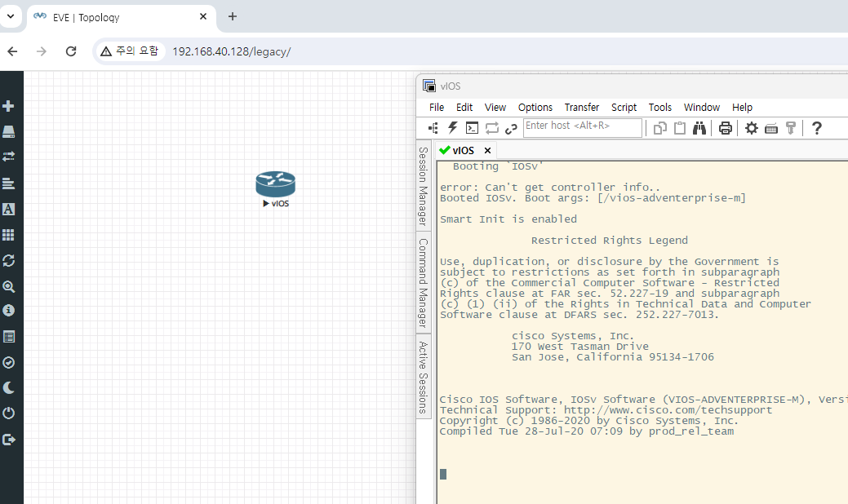848x504 pixels.
Task: Click the Copy toolbar icon
Action: (659, 128)
